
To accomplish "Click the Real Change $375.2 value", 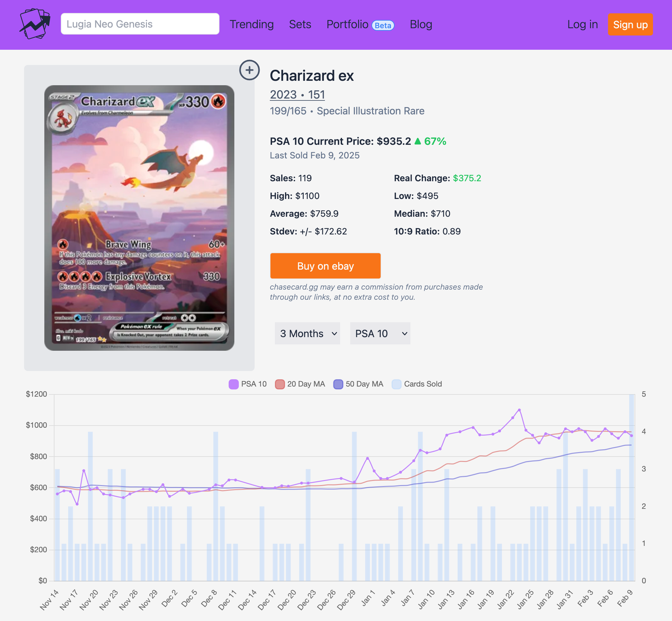I will pos(467,178).
